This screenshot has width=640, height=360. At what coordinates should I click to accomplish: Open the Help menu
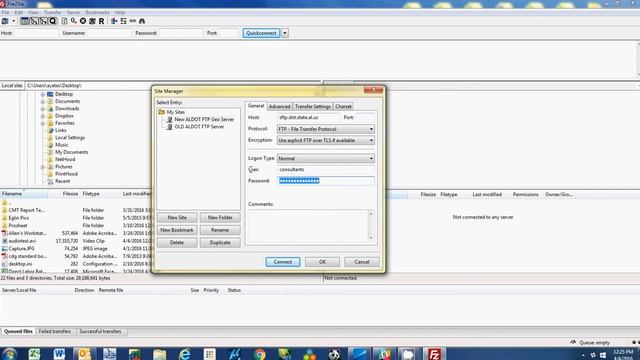pos(120,13)
